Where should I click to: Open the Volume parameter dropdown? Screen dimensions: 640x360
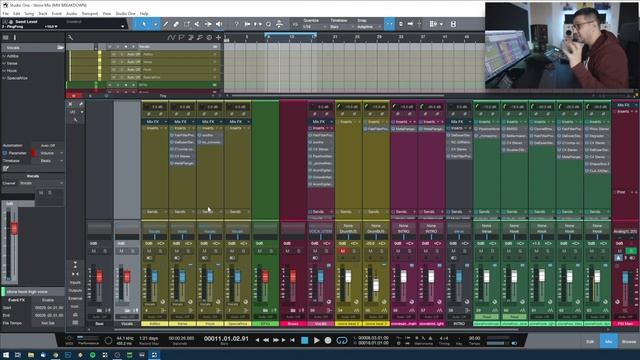(x=51, y=153)
